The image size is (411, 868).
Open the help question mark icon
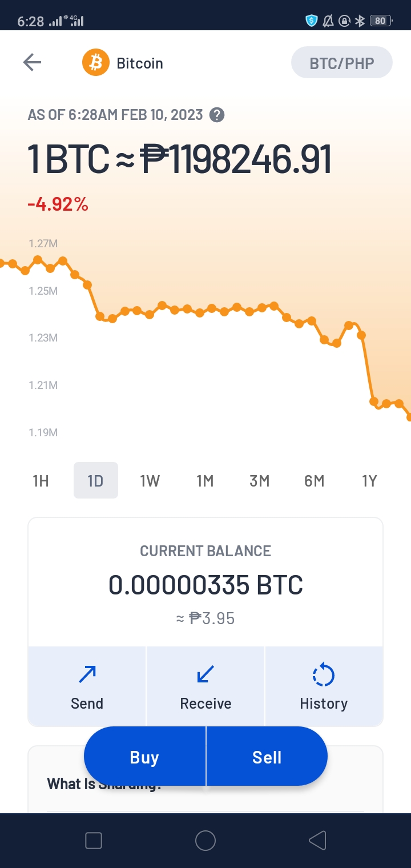pyautogui.click(x=216, y=115)
